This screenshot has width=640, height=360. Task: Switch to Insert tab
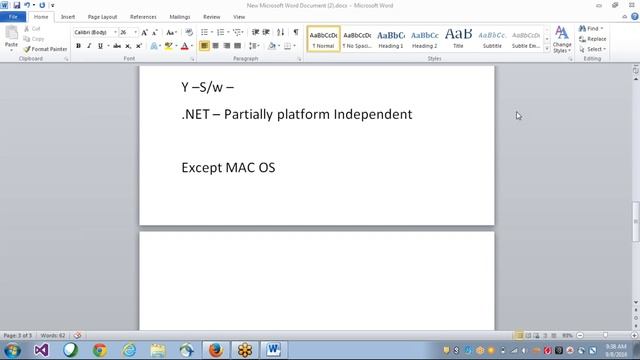click(68, 17)
